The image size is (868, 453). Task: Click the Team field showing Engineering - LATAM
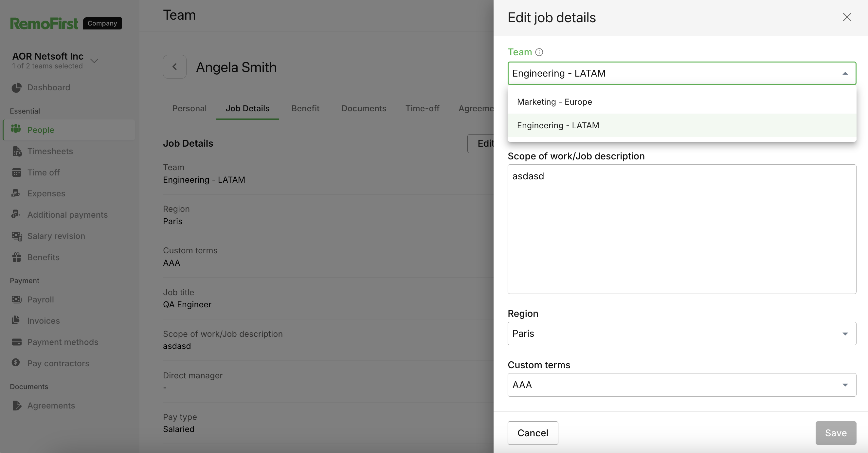coord(682,73)
